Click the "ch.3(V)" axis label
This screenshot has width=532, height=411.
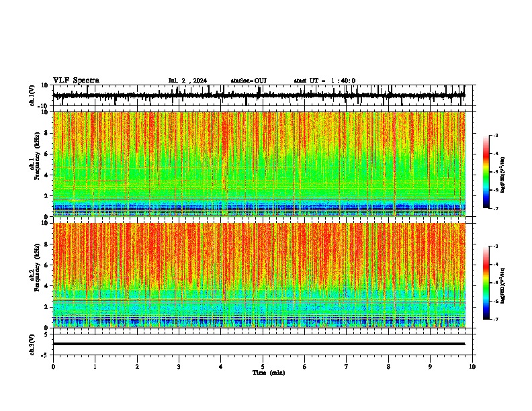point(32,345)
